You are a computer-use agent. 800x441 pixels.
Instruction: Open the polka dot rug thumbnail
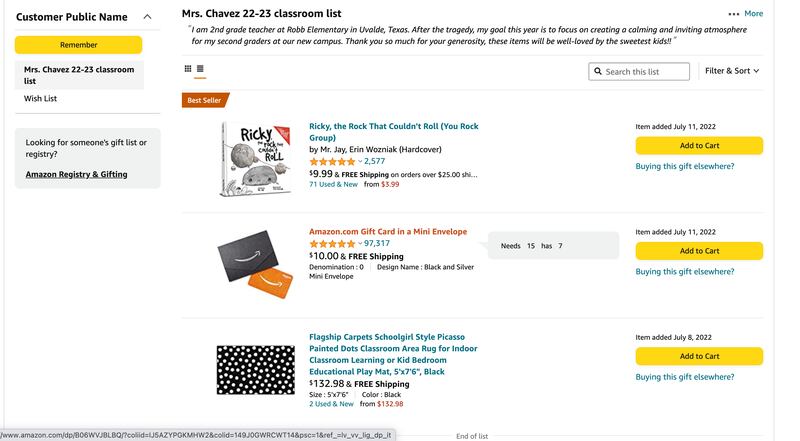click(258, 369)
